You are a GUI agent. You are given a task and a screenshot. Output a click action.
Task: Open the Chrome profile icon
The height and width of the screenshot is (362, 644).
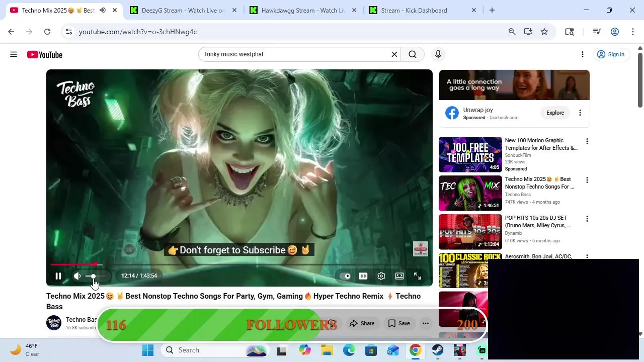615,32
